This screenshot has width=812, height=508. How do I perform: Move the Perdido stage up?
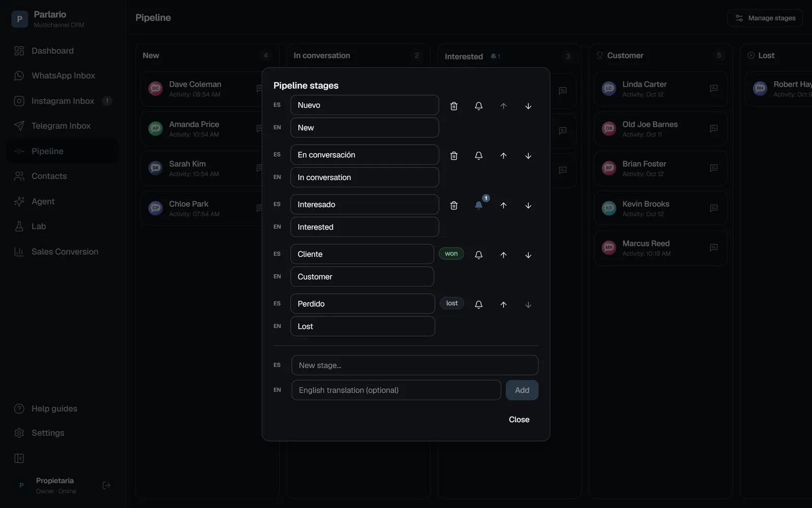coord(503,304)
